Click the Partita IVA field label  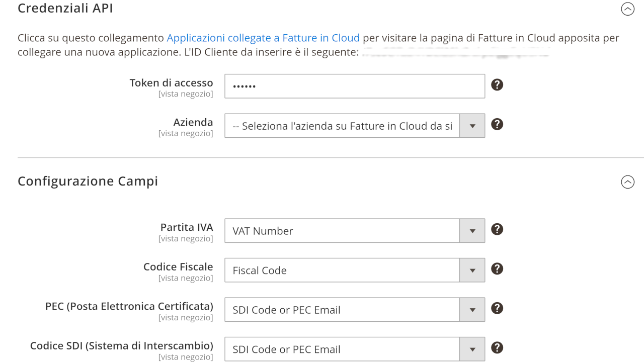(x=187, y=227)
